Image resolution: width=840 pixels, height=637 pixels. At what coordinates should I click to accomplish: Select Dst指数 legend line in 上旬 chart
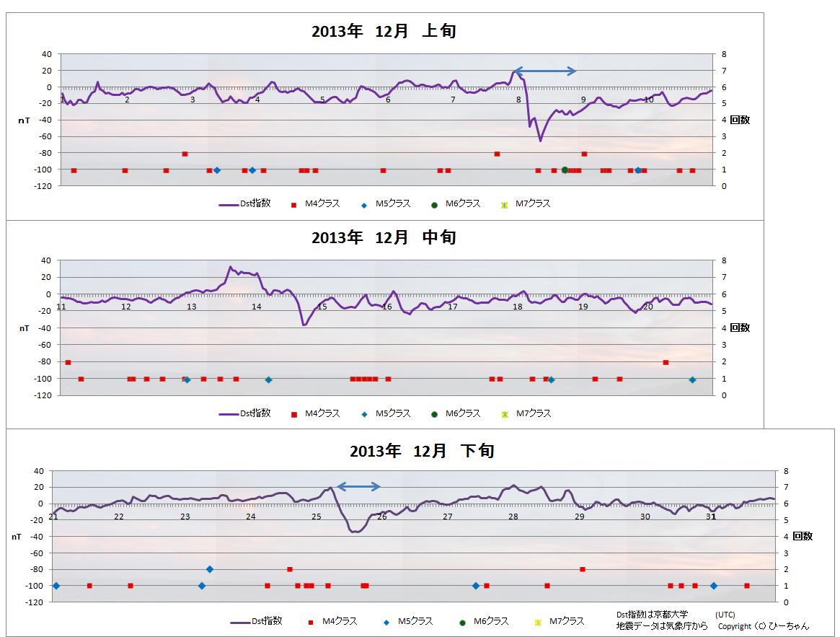229,204
